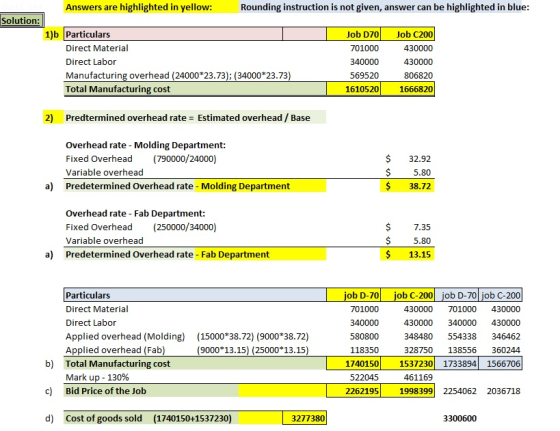Viewport: 560px width, 431px height.
Task: Select the '1)b' question label
Action: 53,34
